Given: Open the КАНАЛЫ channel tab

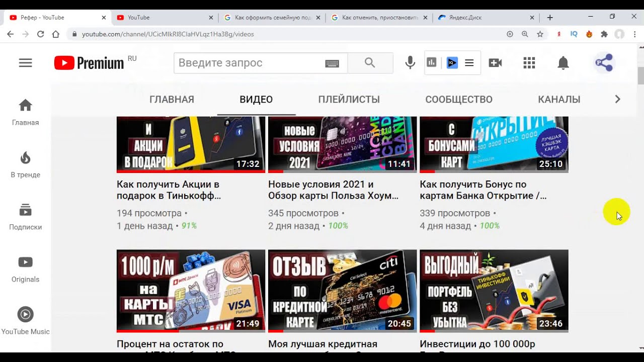Looking at the screenshot, I should coord(559,100).
